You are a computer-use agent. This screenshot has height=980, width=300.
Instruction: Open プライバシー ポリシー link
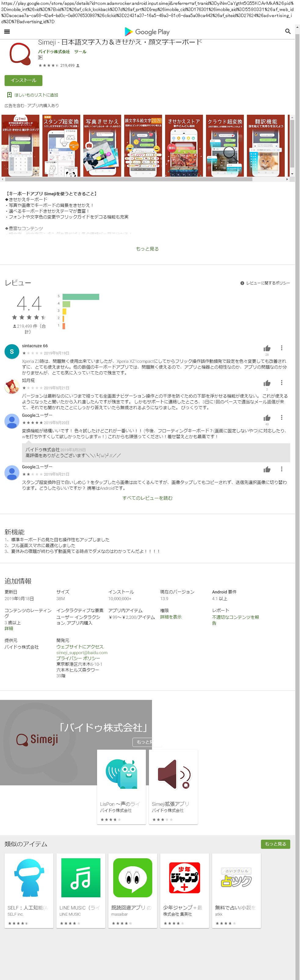coord(78,658)
